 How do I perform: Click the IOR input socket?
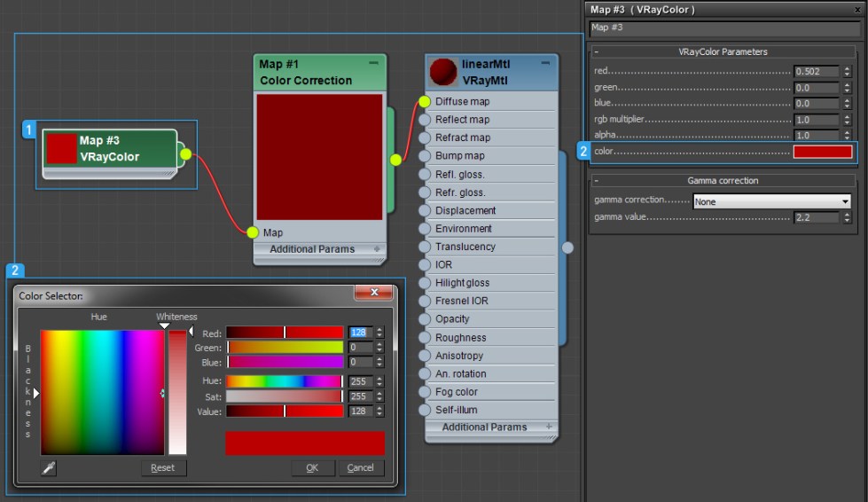[425, 265]
